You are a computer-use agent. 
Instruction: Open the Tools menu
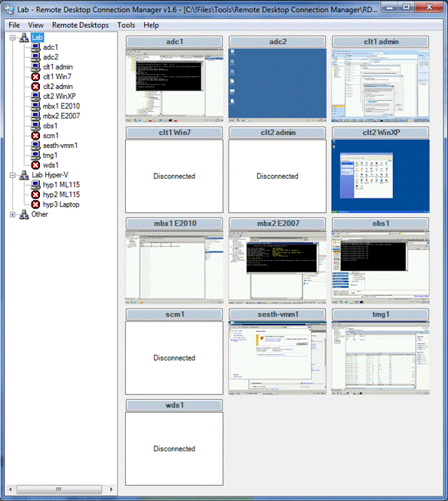[x=126, y=25]
